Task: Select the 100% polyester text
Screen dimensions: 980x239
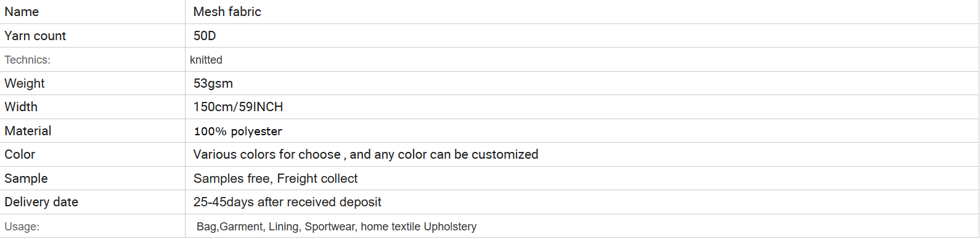Action: [x=238, y=132]
